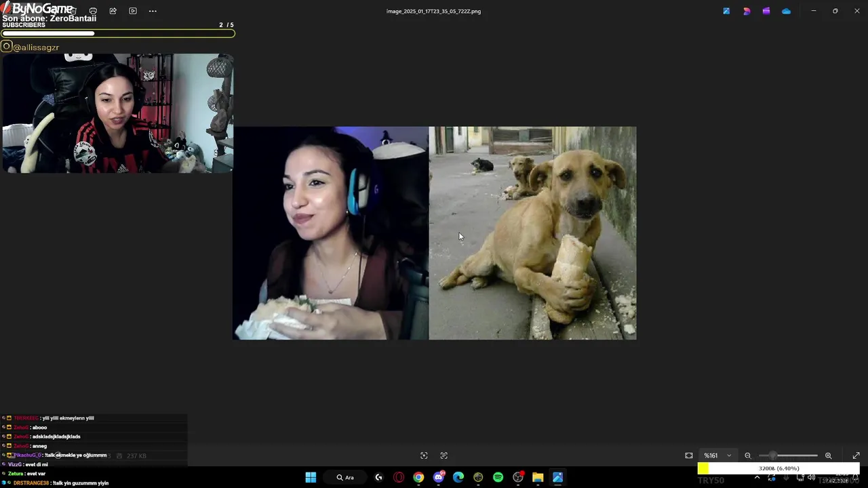Screen dimensions: 868x488
Task: Open the three-dots more options menu
Action: point(153,11)
